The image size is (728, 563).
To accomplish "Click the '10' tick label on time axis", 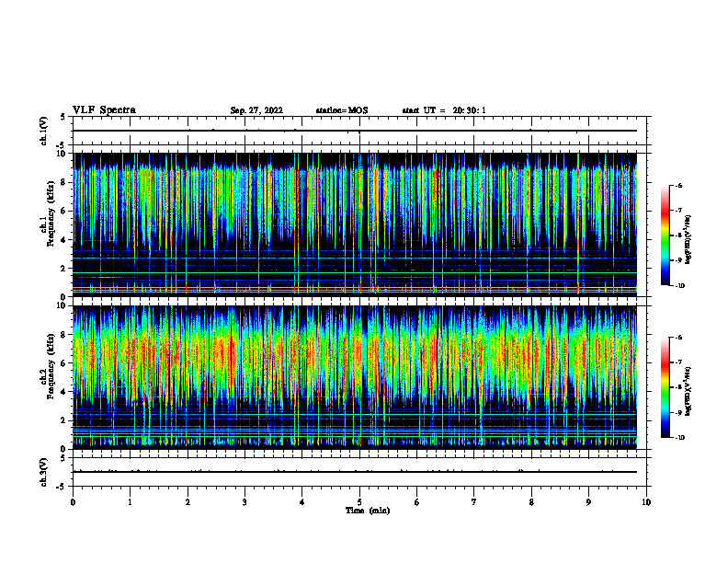I will point(646,502).
